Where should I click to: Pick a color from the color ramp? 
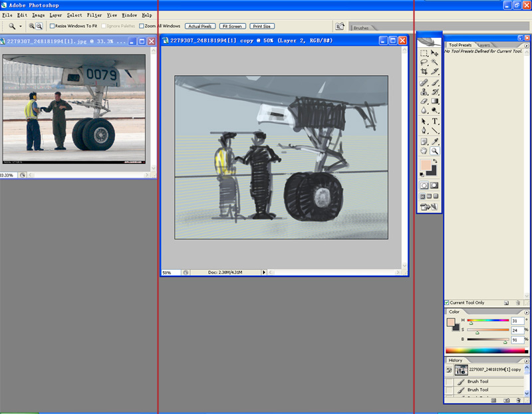point(487,351)
